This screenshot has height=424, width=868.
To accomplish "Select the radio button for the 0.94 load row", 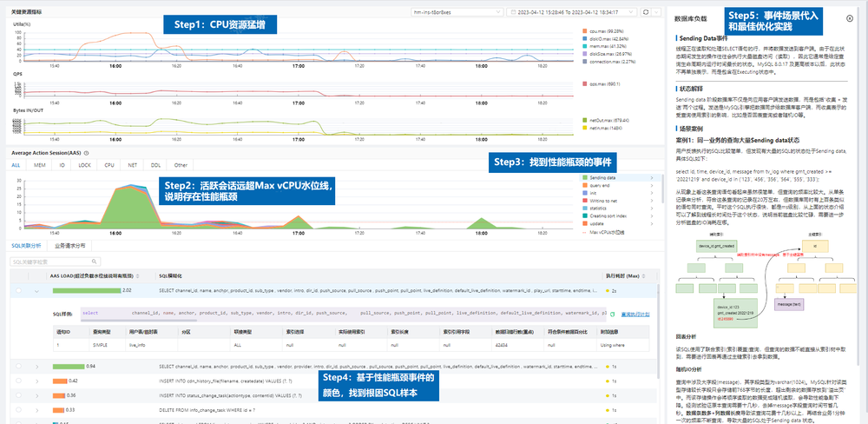I will (19, 367).
